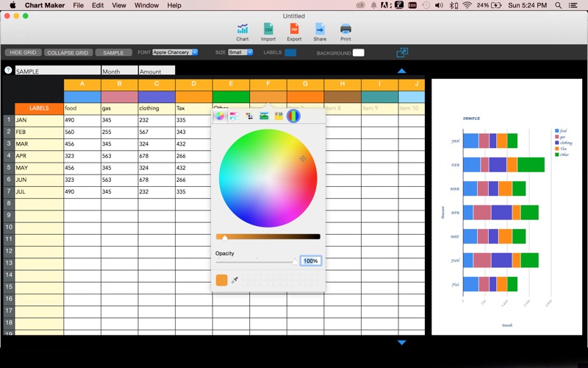588x368 pixels.
Task: Click the green color swatch under column E
Action: coord(231,96)
